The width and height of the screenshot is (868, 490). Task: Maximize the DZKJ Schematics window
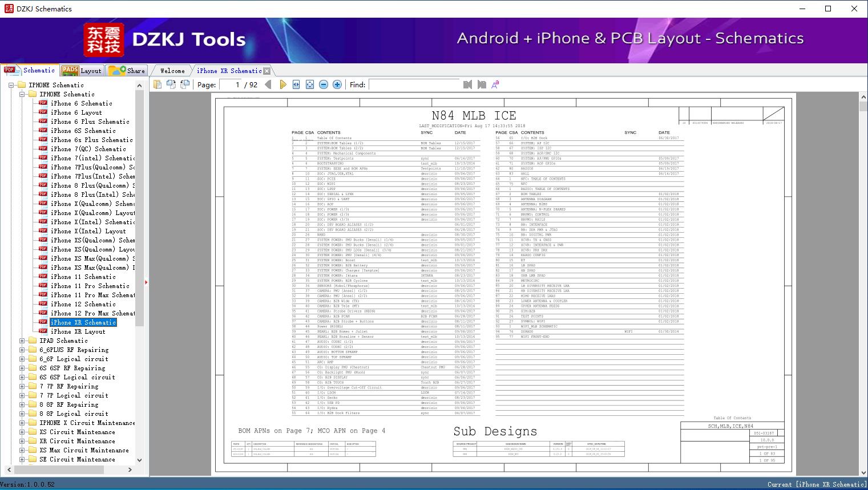(x=828, y=9)
